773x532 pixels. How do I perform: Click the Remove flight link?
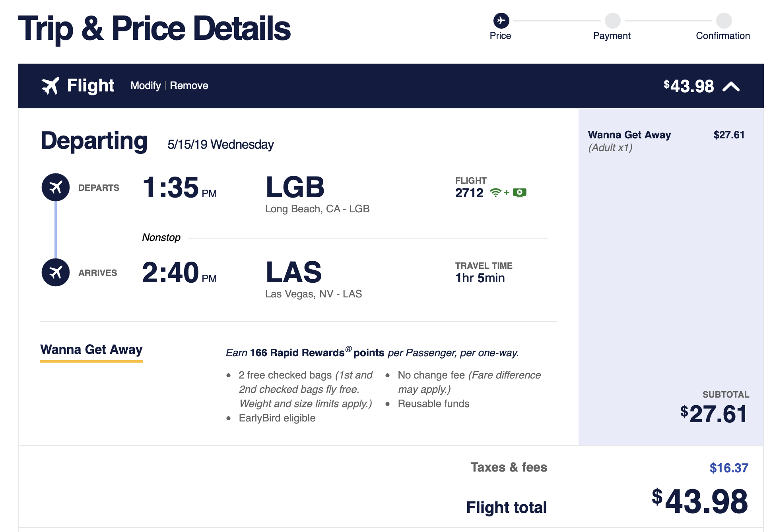click(189, 85)
